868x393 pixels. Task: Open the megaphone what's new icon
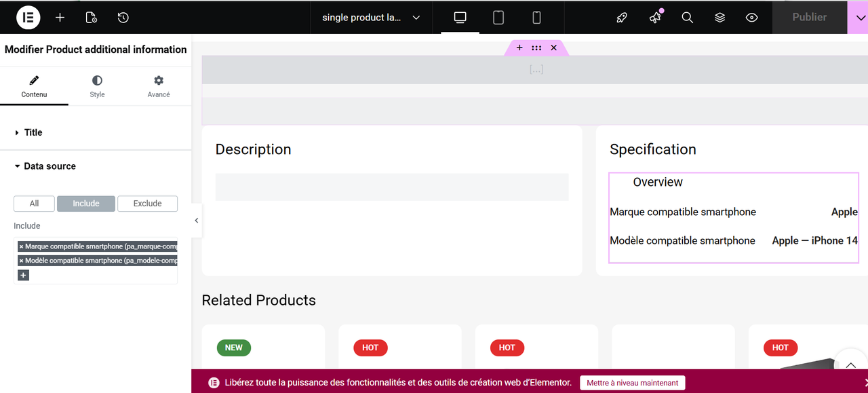point(655,18)
